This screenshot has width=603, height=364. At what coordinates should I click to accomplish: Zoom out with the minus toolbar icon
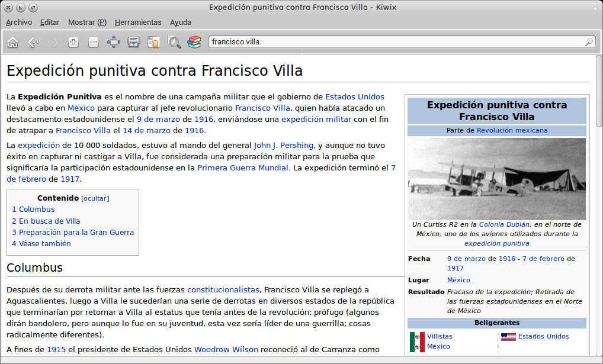(93, 42)
